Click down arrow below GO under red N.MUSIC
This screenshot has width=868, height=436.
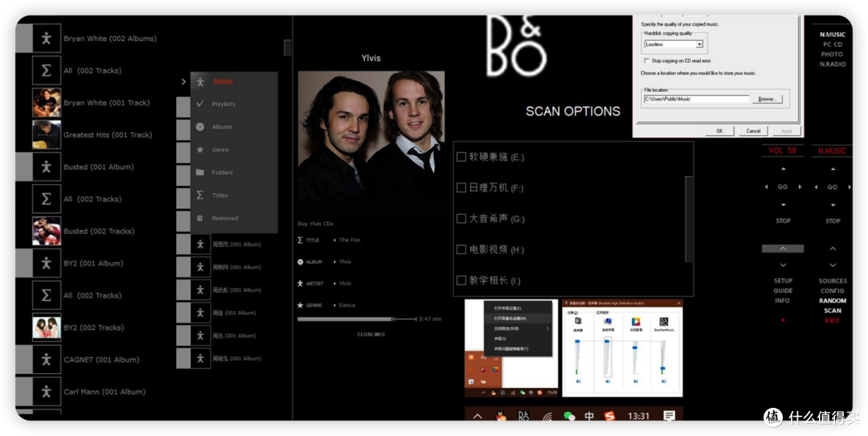833,204
